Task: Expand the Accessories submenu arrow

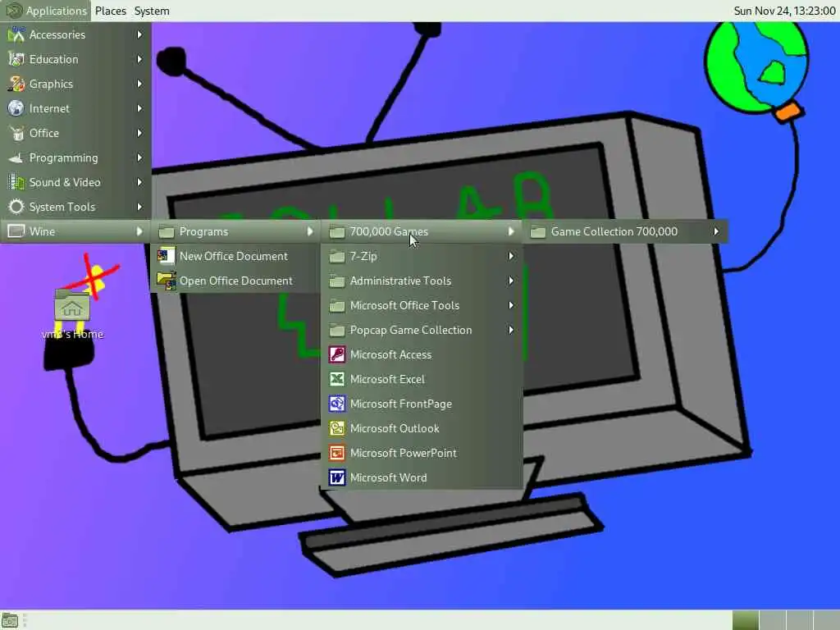Action: [139, 34]
